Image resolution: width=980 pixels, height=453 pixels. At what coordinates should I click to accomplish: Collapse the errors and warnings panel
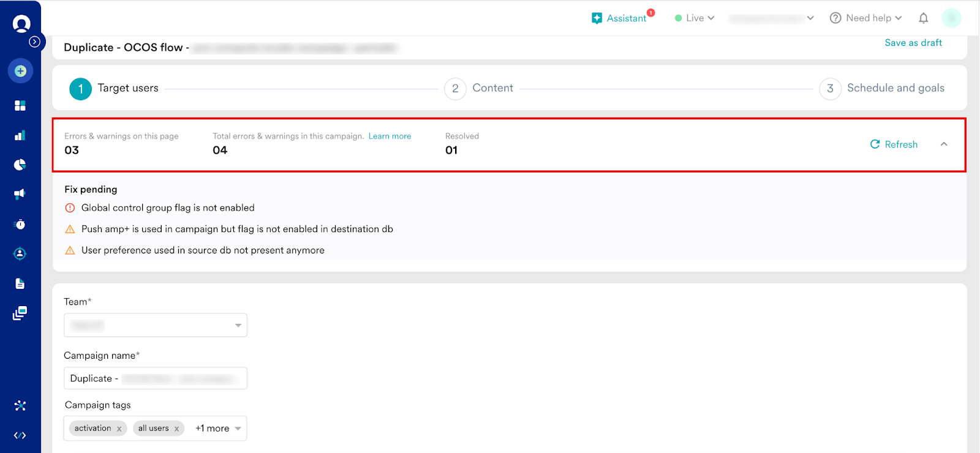[943, 144]
